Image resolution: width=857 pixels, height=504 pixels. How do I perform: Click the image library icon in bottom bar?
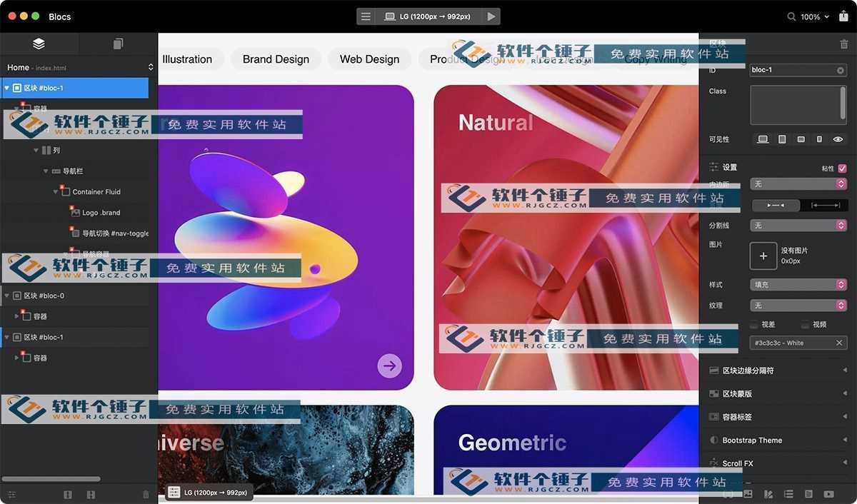coord(748,494)
